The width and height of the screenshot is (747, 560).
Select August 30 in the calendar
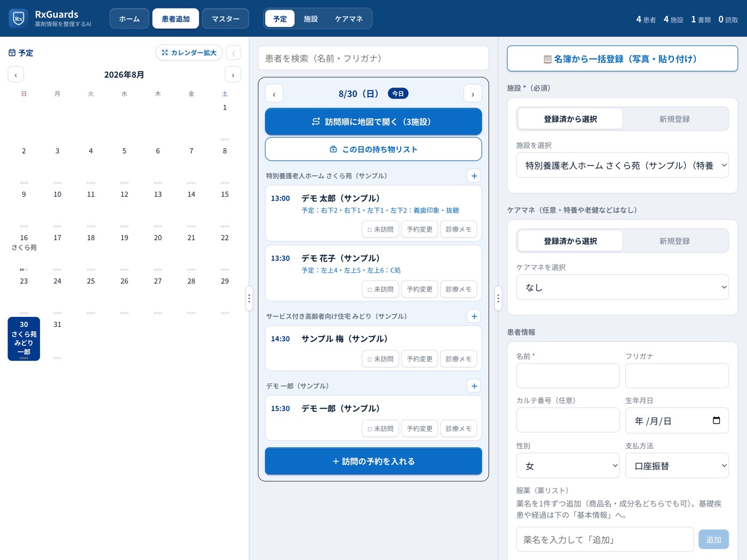[x=24, y=339]
